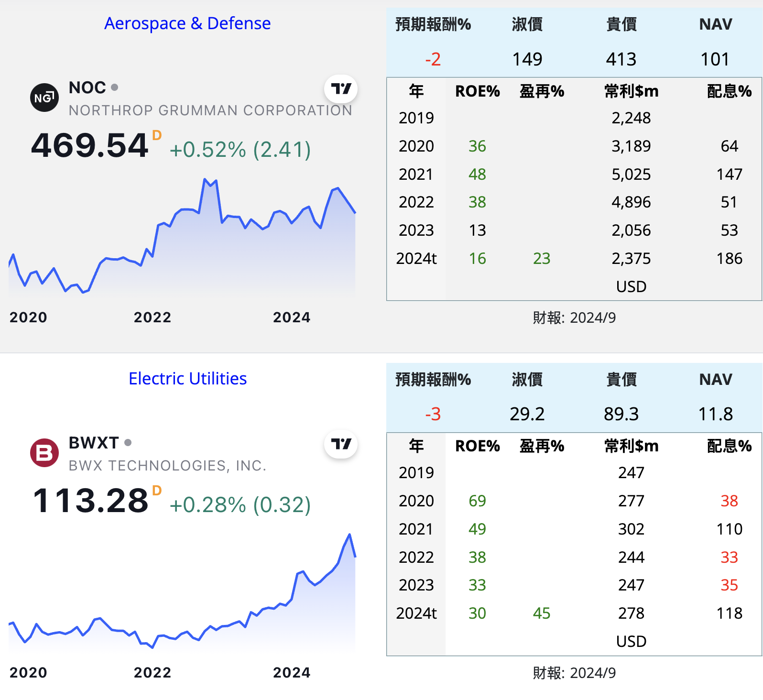Screen dimensions: 763x700
Task: Click BWXT 2024t 盈再% value 45
Action: pyautogui.click(x=542, y=613)
